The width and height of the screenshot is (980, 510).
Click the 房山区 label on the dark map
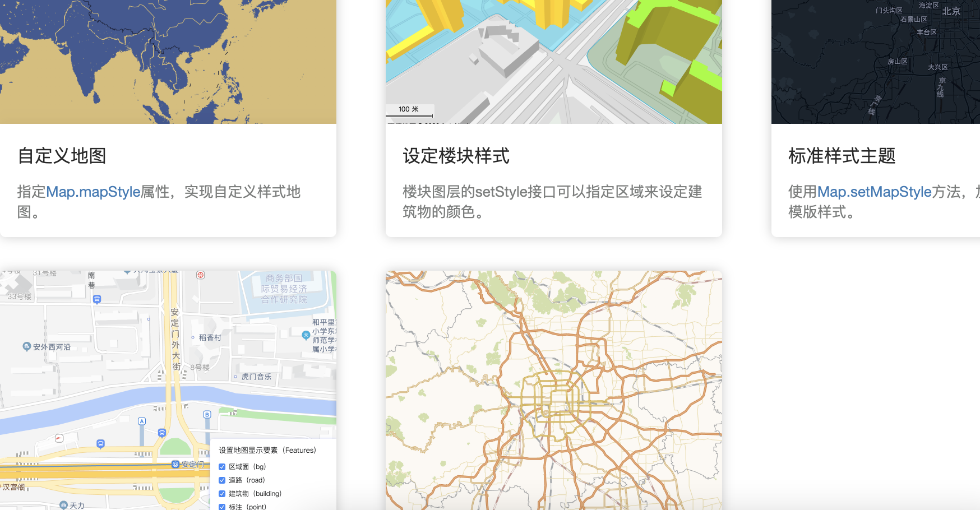[x=897, y=62]
